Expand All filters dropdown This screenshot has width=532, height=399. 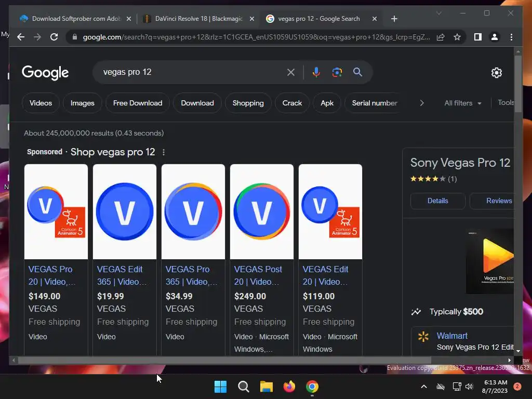(x=463, y=103)
